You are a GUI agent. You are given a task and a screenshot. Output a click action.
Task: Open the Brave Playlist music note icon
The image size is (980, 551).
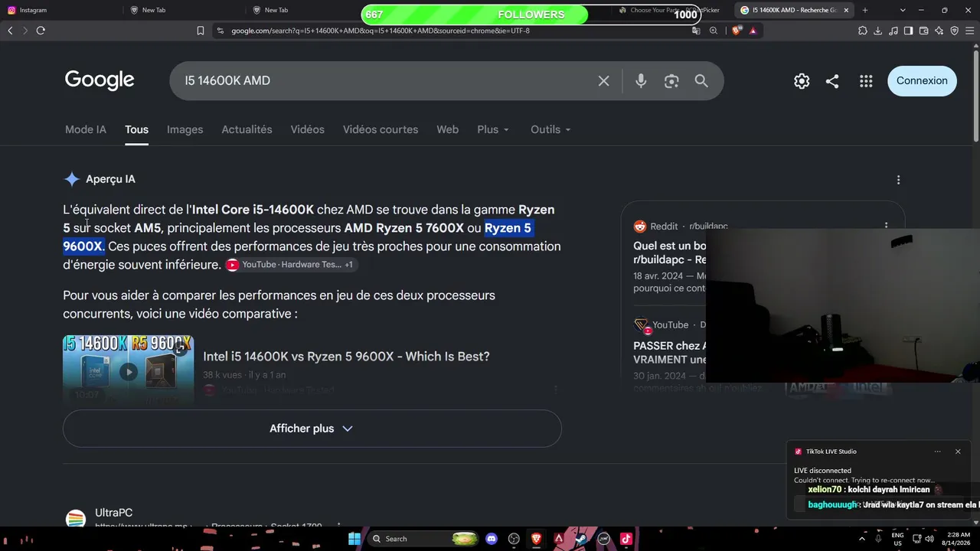pos(893,31)
